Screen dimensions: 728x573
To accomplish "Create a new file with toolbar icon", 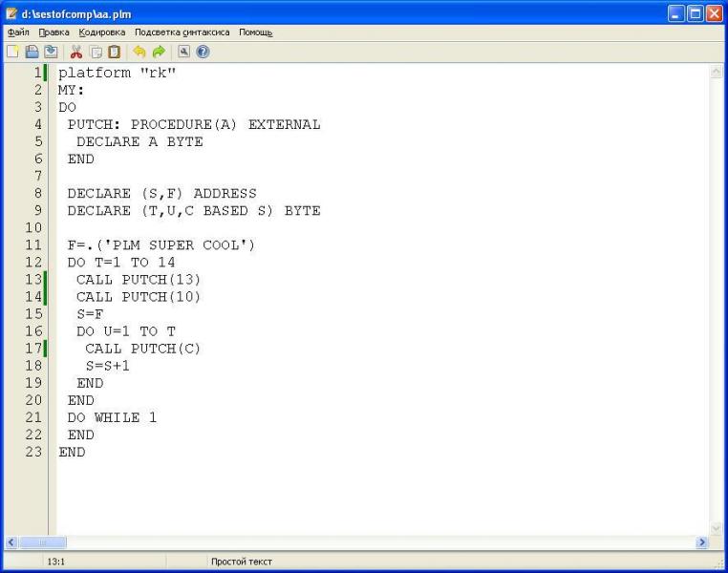I will tap(12, 52).
